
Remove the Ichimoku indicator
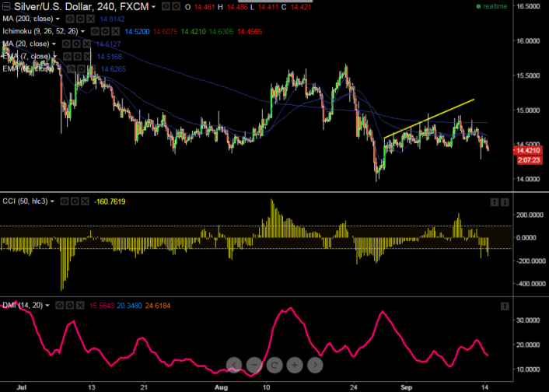116,32
